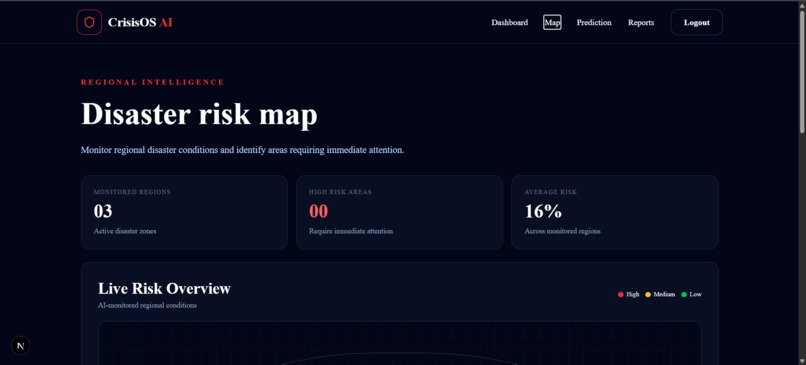Select the Average Risk card
Image resolution: width=806 pixels, height=365 pixels.
[615, 212]
